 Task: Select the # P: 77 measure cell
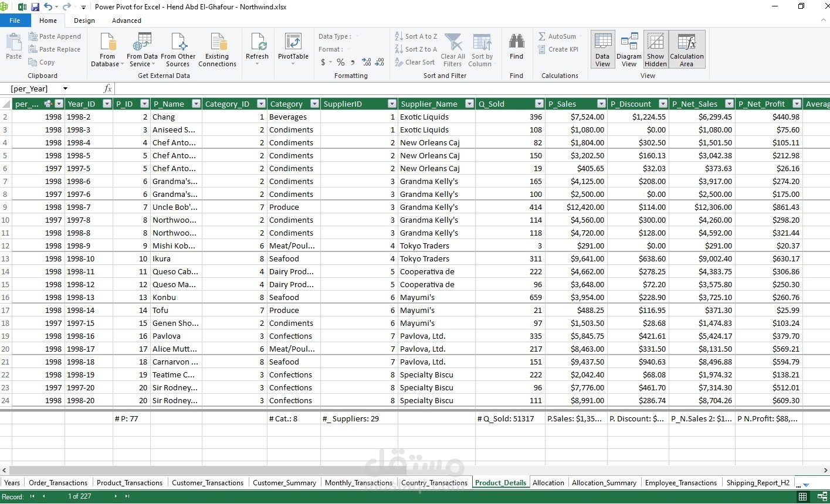131,419
